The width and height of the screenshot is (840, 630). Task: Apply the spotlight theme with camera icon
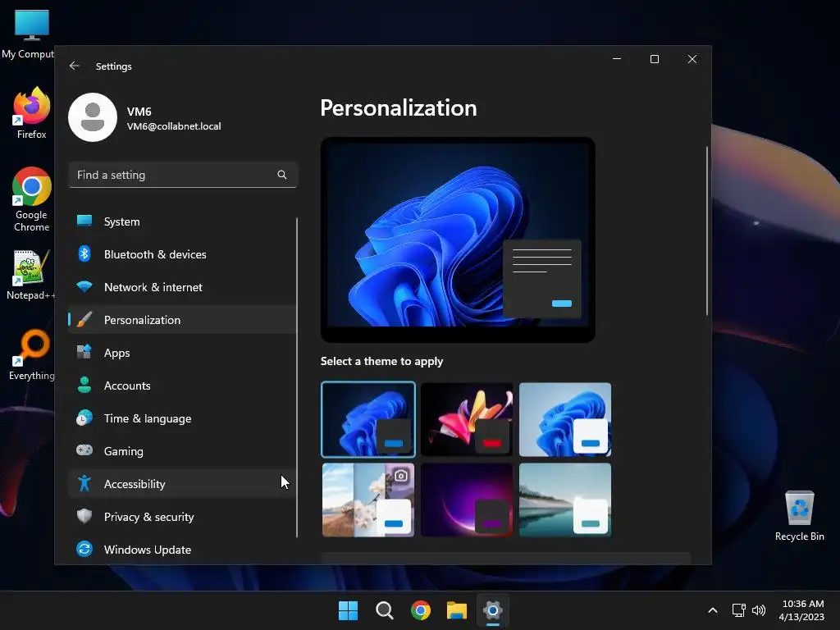pos(368,500)
